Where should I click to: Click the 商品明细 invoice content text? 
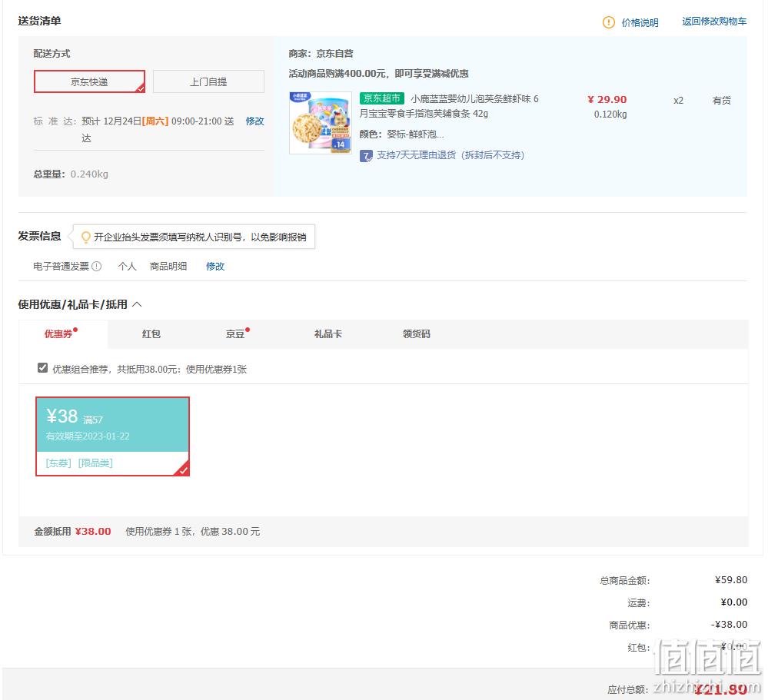coord(168,267)
